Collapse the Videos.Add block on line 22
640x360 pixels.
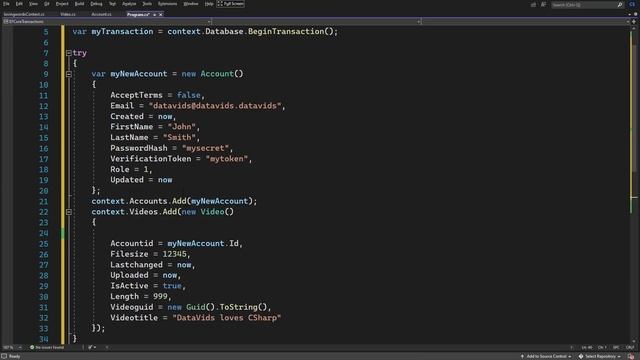69,212
